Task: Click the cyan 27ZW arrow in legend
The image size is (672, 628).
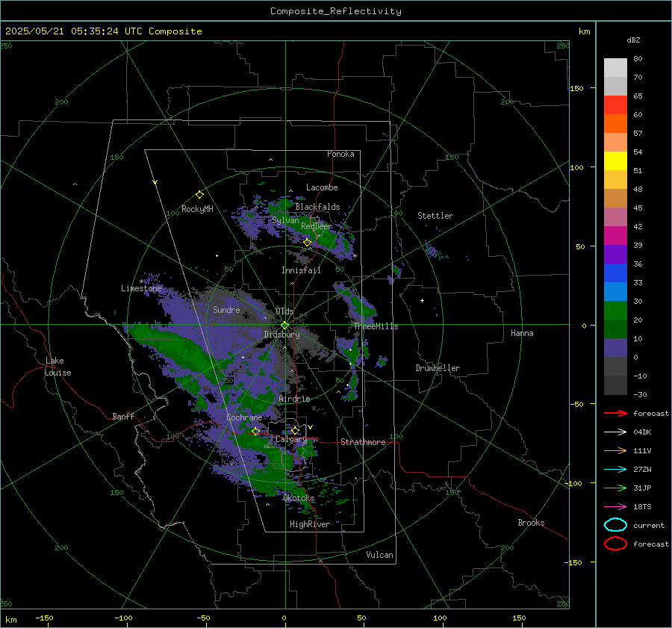Action: click(615, 470)
